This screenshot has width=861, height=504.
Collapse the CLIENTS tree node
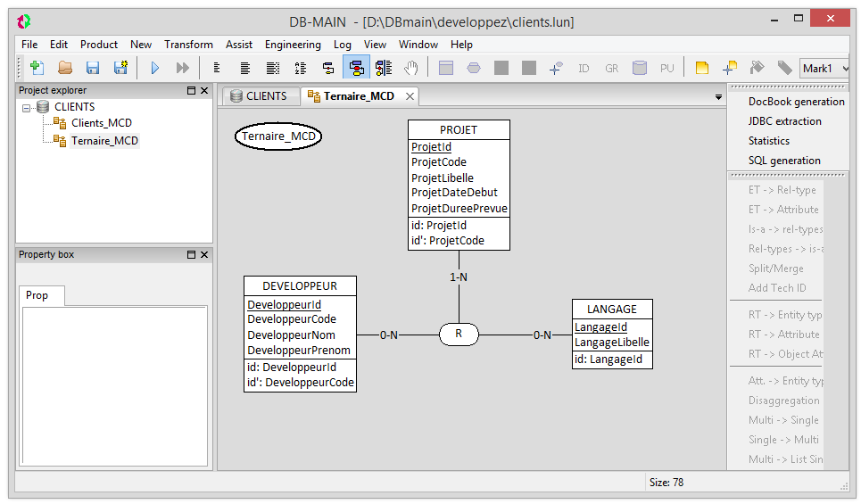(27, 108)
